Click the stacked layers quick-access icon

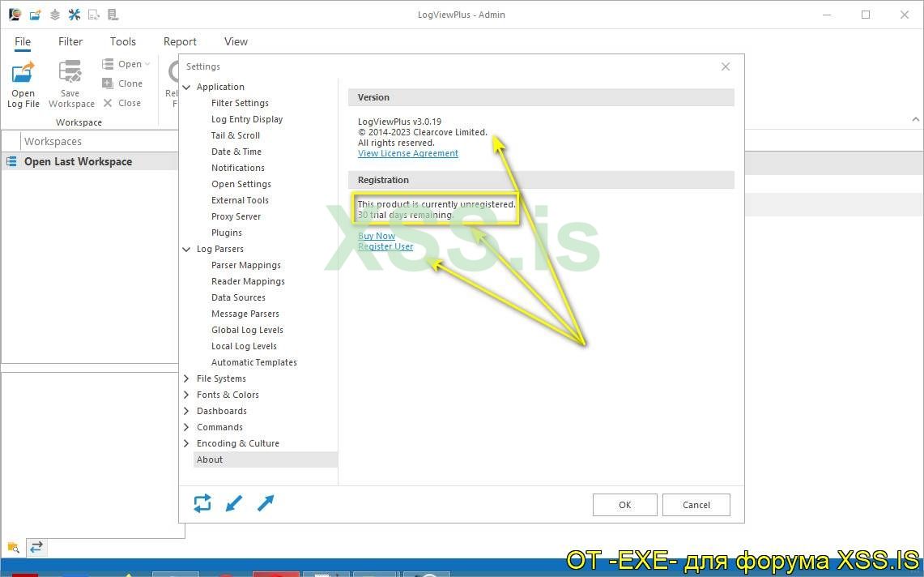click(x=55, y=15)
